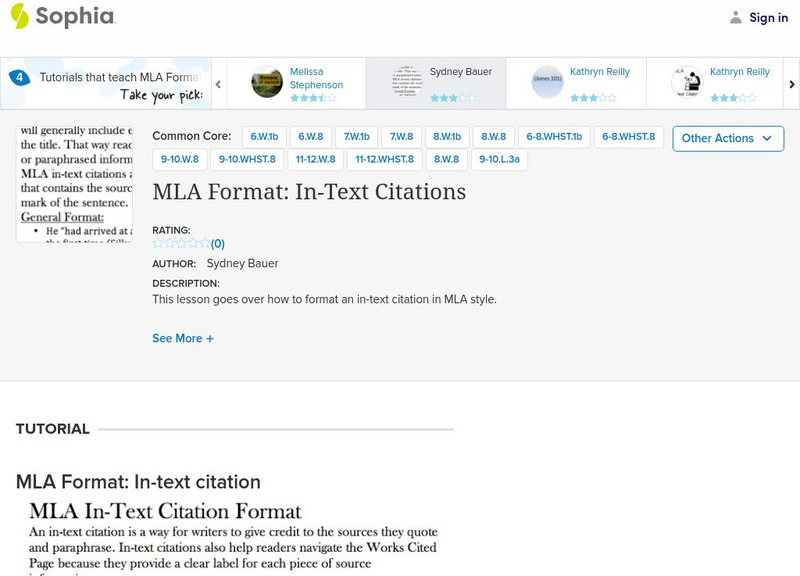This screenshot has width=800, height=576.
Task: Select the 9-10.W.8 standard tag
Action: click(180, 159)
